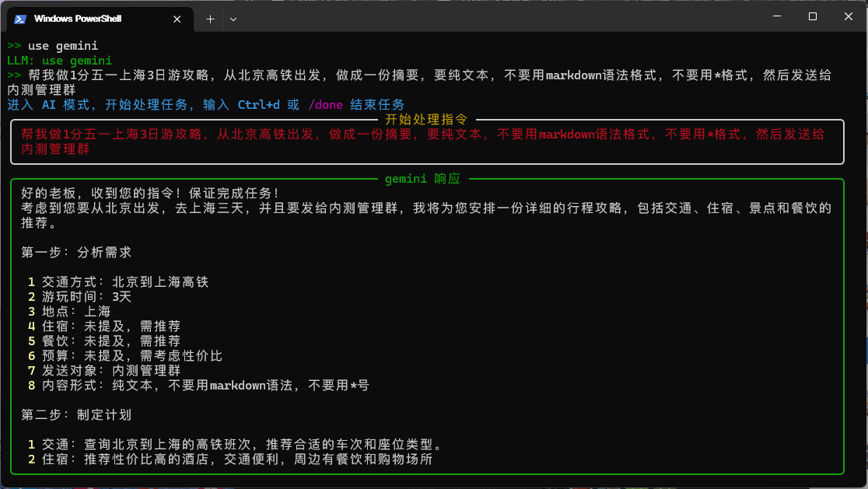Maximize the PowerShell window

point(813,16)
